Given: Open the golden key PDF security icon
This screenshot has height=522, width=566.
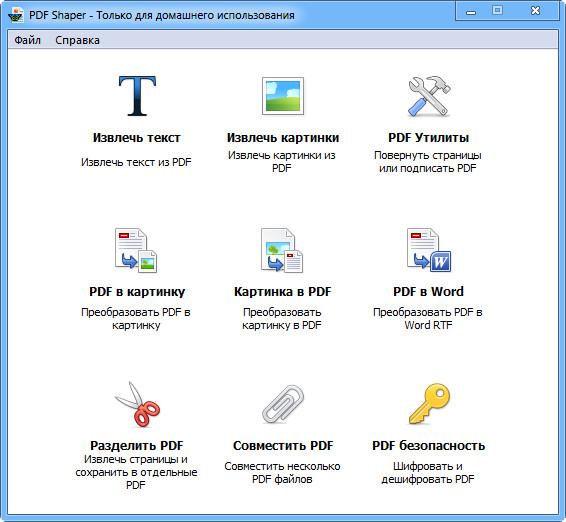Looking at the screenshot, I should pos(429,404).
